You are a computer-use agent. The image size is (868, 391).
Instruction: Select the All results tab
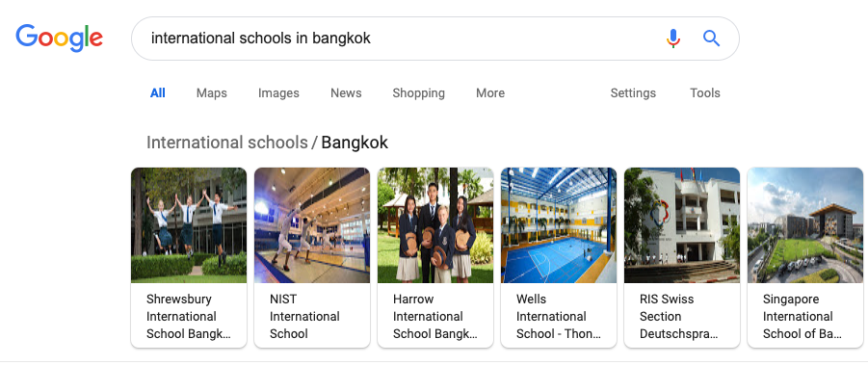pos(158,92)
